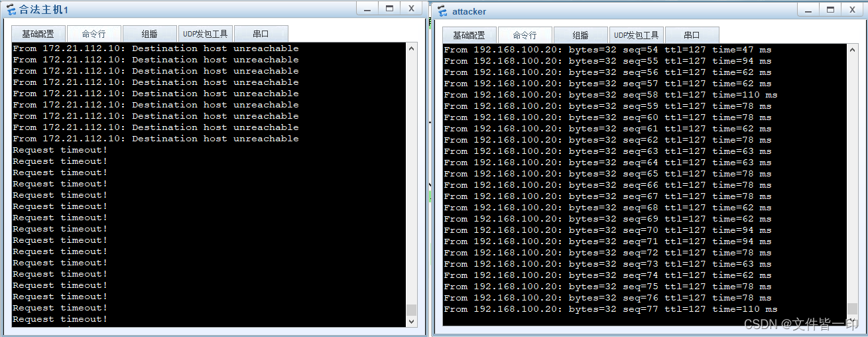Switch to 组播 tab in 合法主机1 window
This screenshot has width=868, height=337.
(149, 34)
